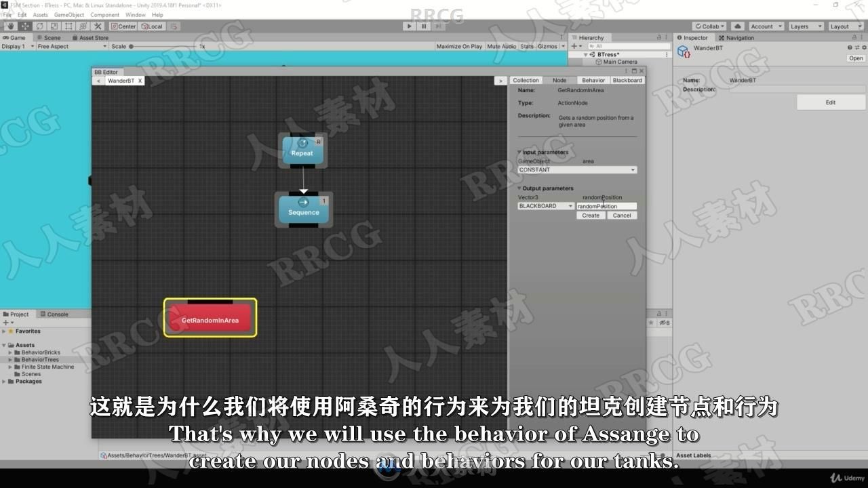The height and width of the screenshot is (488, 868).
Task: Select the BehaviorTrees folder
Action: [x=40, y=360]
